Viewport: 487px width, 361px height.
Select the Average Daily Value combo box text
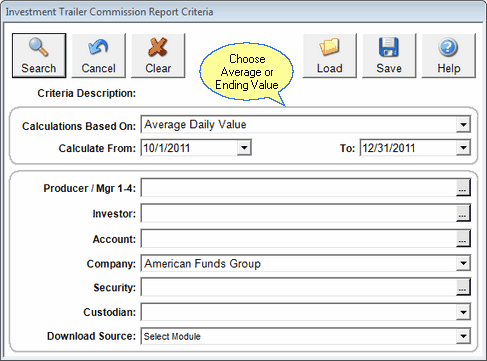tap(195, 125)
